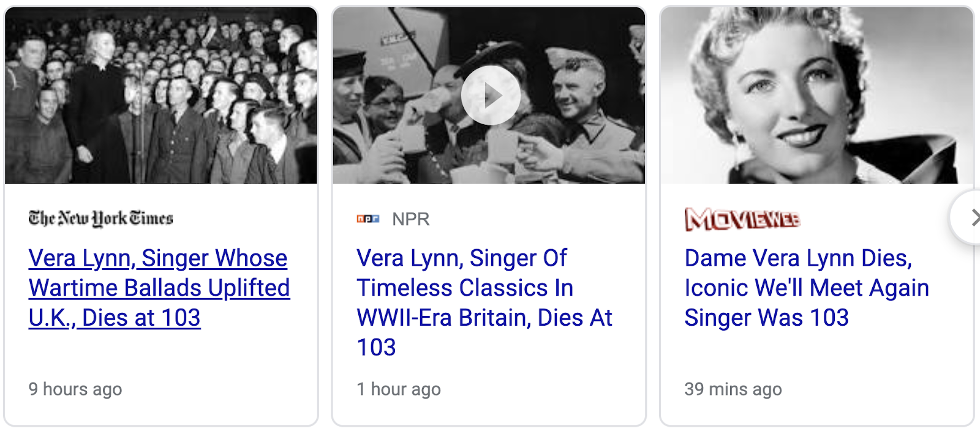
Task: Click The New York Times logo
Action: point(101,219)
